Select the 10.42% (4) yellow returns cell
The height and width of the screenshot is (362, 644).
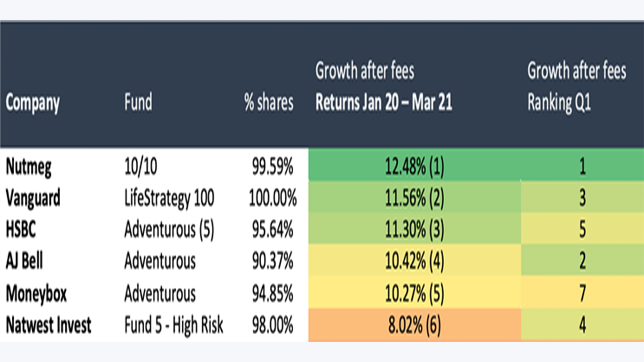point(415,260)
